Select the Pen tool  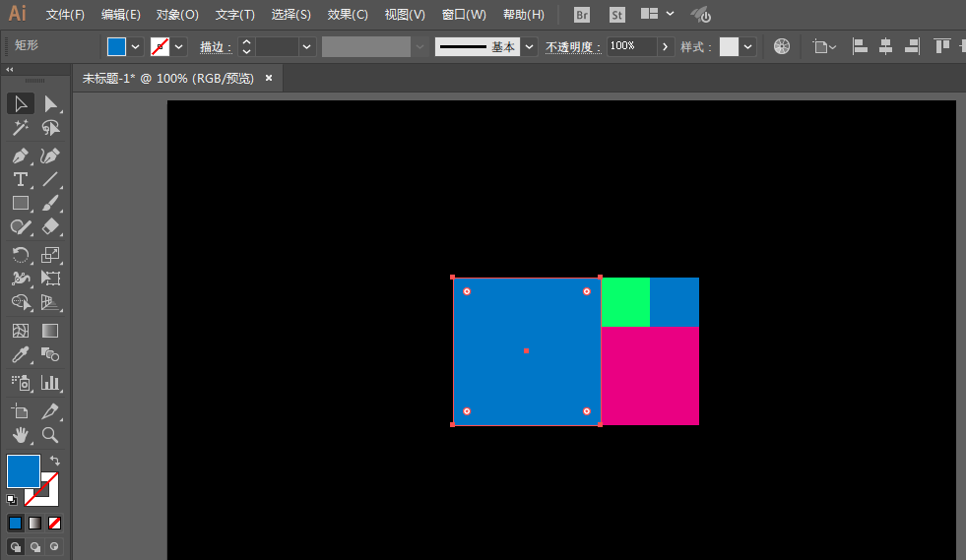[x=20, y=156]
